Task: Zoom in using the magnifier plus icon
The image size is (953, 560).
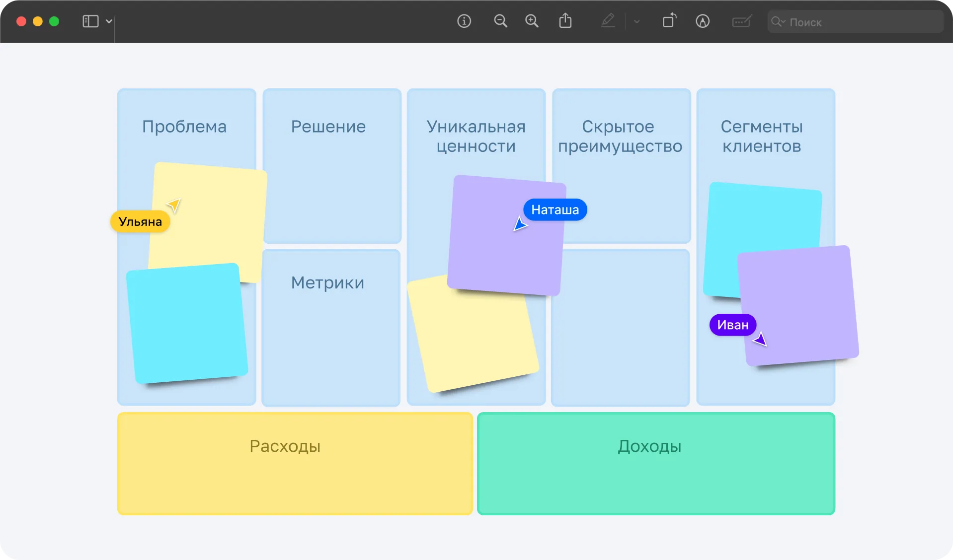Action: point(532,21)
